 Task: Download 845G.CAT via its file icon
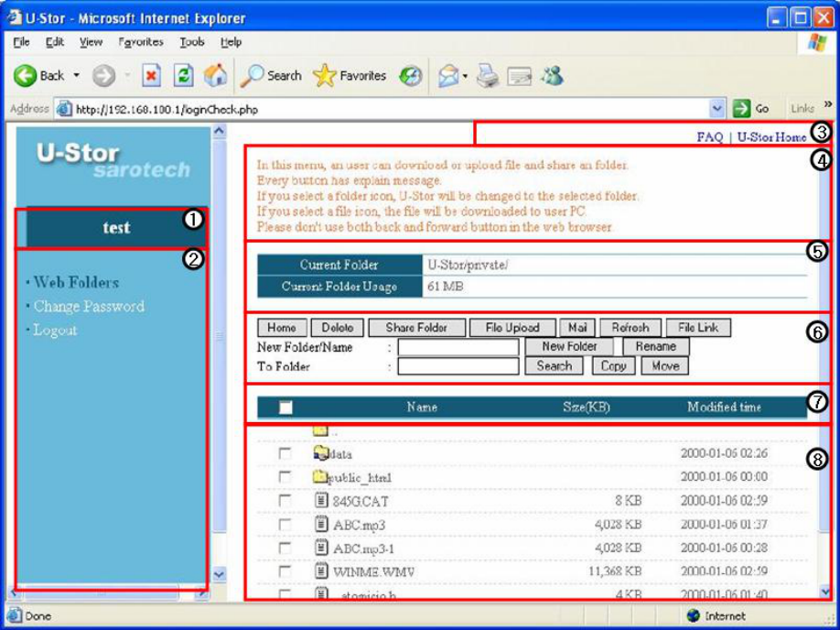(321, 501)
